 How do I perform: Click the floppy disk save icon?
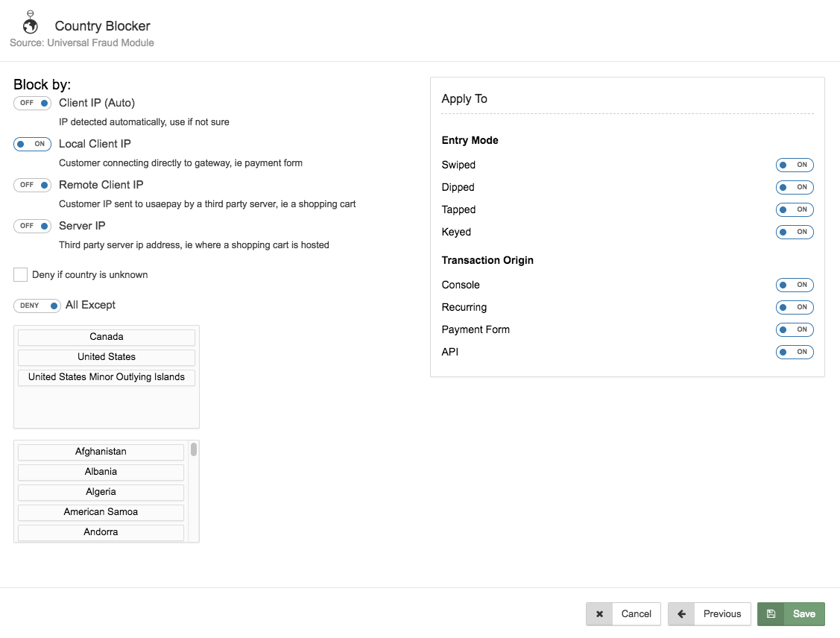point(771,614)
